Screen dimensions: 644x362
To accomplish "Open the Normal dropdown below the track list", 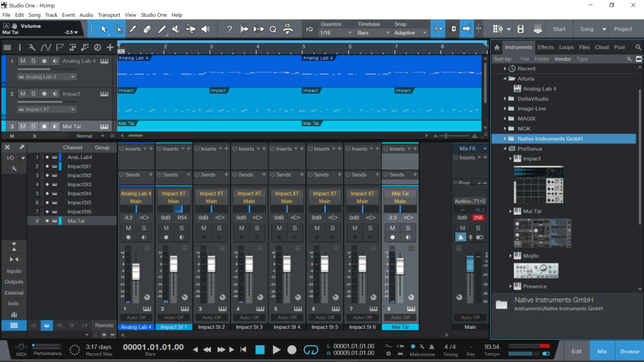I will (x=91, y=136).
